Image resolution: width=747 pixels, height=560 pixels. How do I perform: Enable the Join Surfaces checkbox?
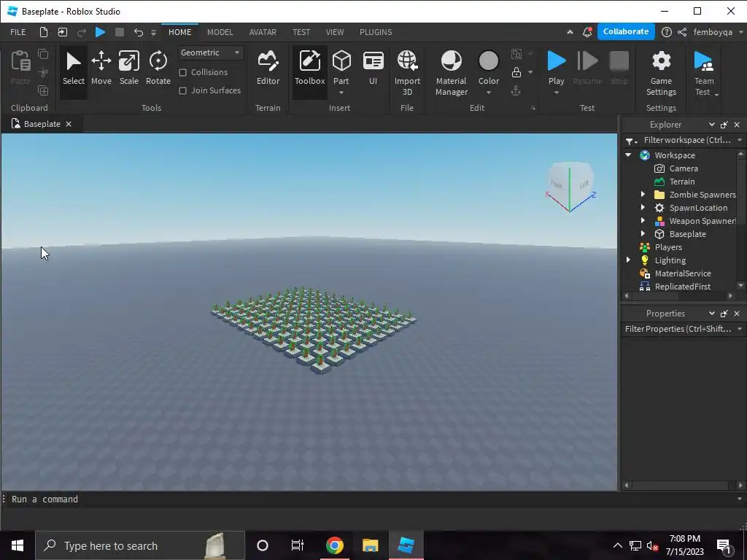click(x=182, y=90)
